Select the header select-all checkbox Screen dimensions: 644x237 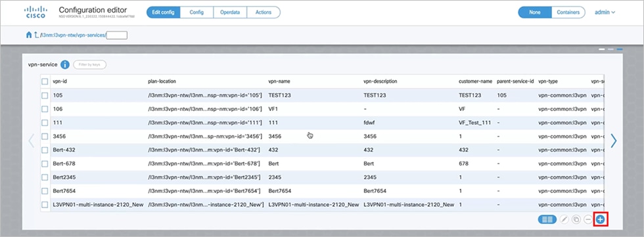tap(45, 81)
